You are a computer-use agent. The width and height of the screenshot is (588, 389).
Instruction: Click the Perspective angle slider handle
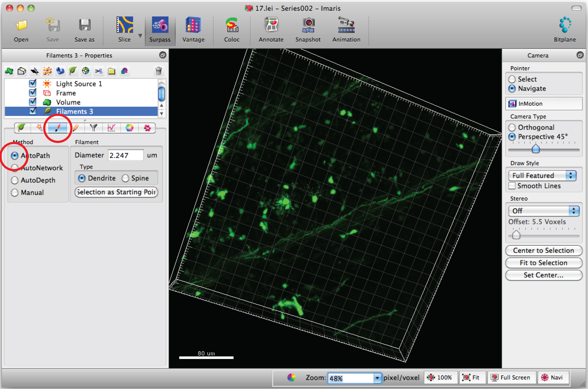coord(536,149)
